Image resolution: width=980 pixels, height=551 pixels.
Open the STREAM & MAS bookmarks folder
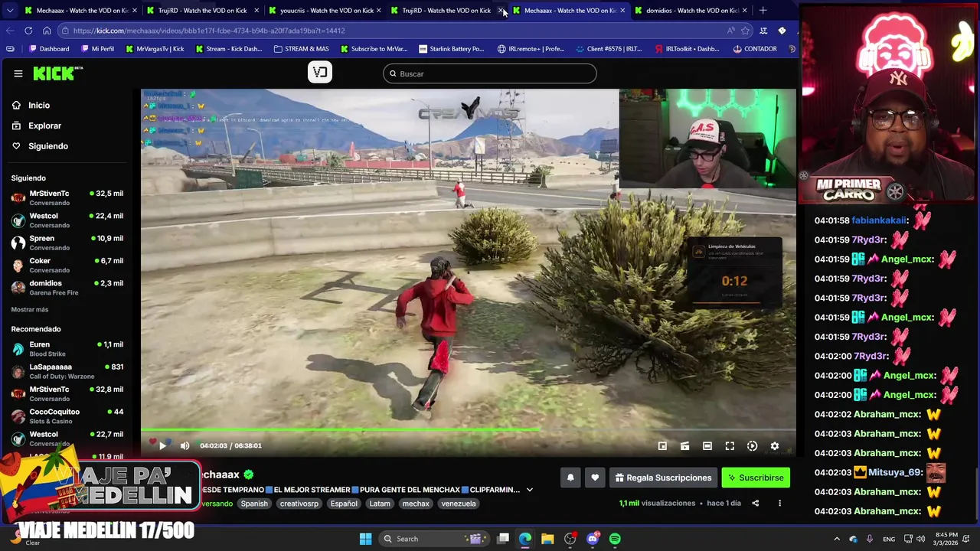pyautogui.click(x=301, y=49)
